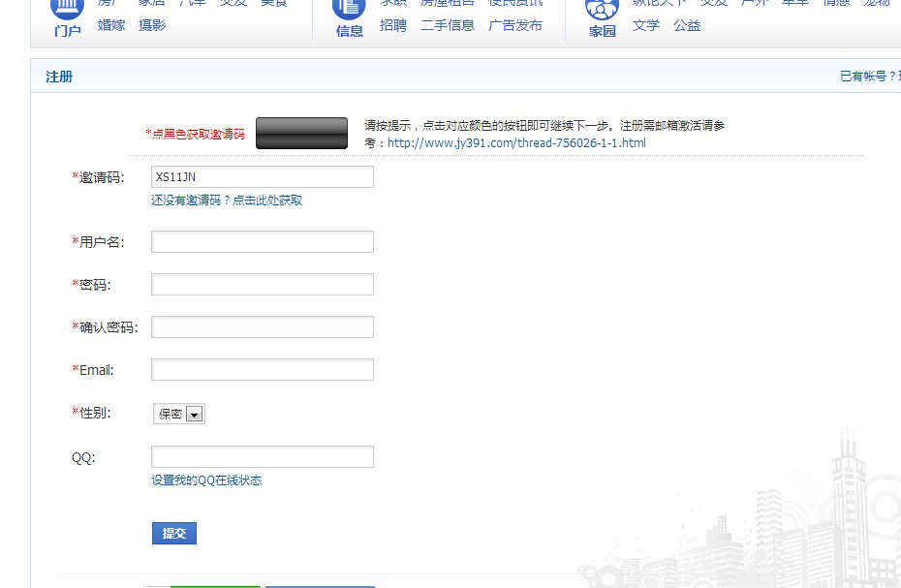Click the 邀请码 field containing XS11JN
Screen dimensions: 901x588
[262, 177]
